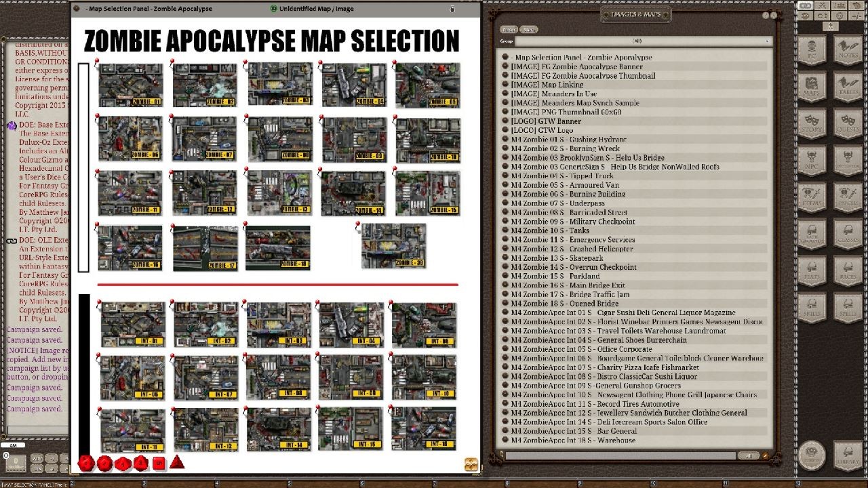Click the ZOMBIE-13 map thumbnail
The height and width of the screenshot is (488, 868).
279,193
